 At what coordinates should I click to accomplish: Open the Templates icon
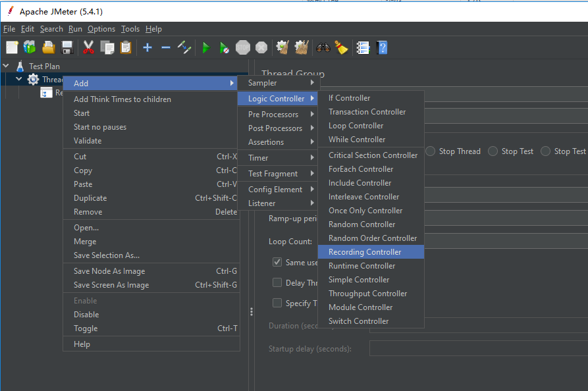coord(30,47)
